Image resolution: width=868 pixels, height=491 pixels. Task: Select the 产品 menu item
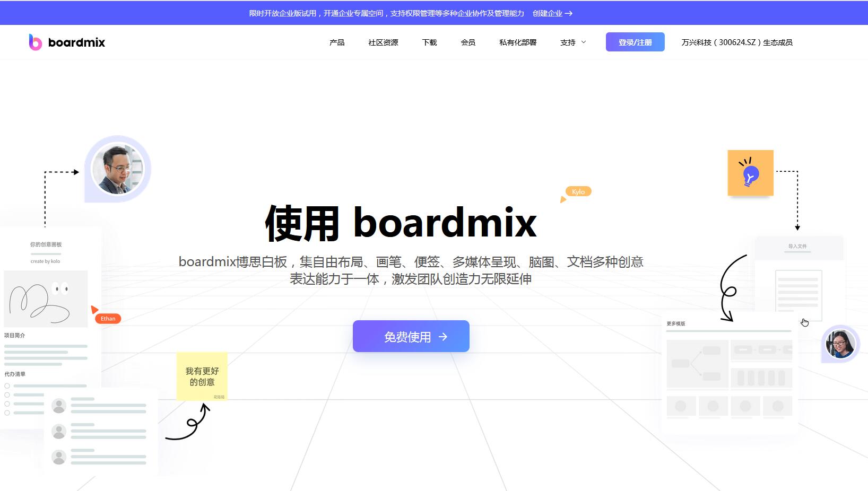tap(337, 42)
